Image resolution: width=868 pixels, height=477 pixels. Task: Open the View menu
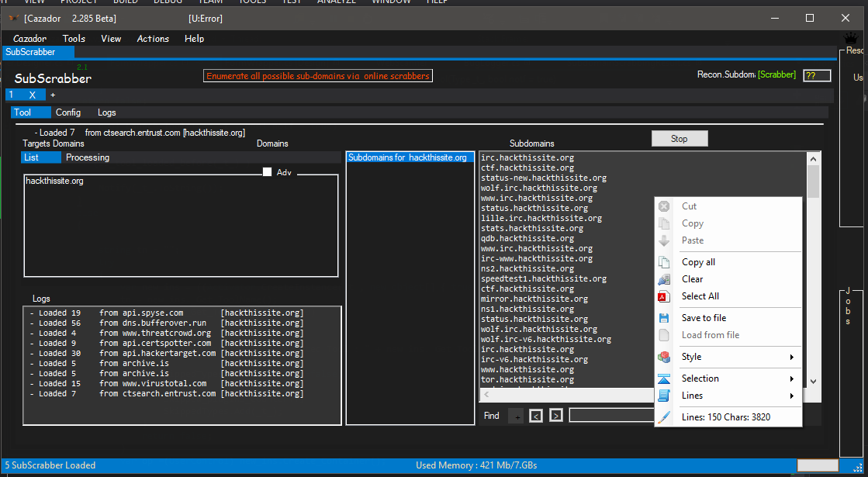[x=111, y=39]
